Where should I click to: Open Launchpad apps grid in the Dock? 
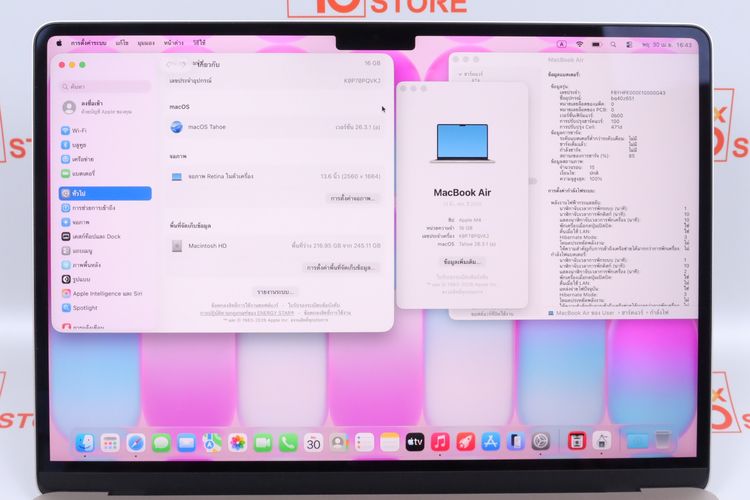[x=110, y=443]
